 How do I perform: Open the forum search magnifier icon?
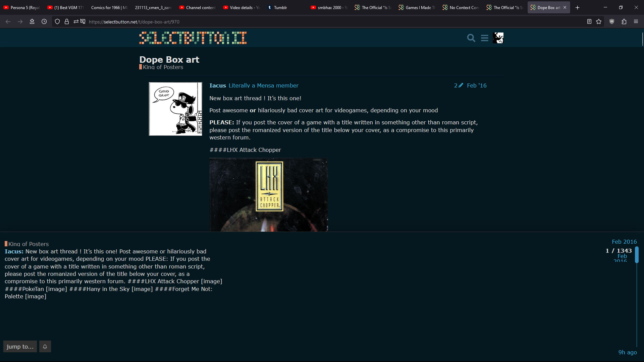471,38
